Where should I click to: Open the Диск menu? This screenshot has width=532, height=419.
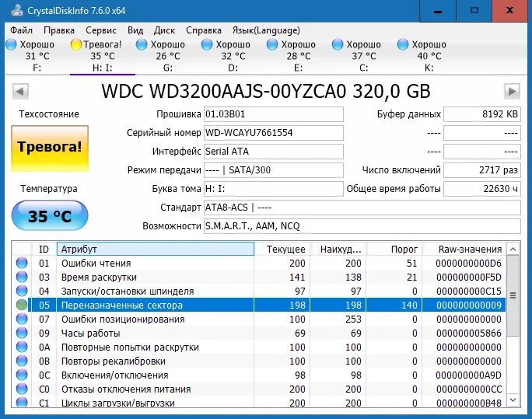click(x=165, y=30)
